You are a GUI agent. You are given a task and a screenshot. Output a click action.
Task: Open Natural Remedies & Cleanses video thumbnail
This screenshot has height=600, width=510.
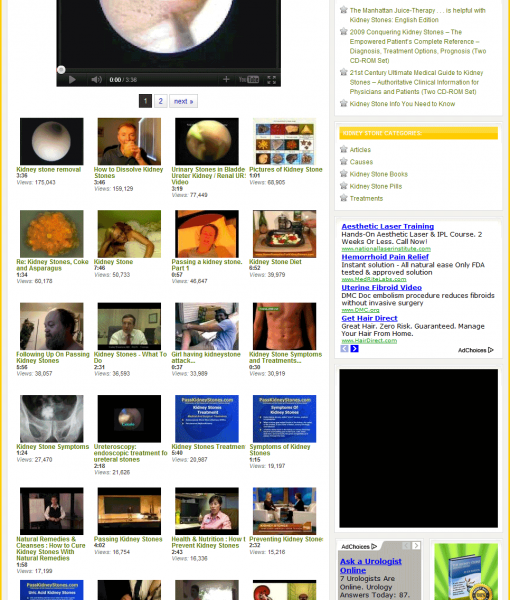[52, 511]
